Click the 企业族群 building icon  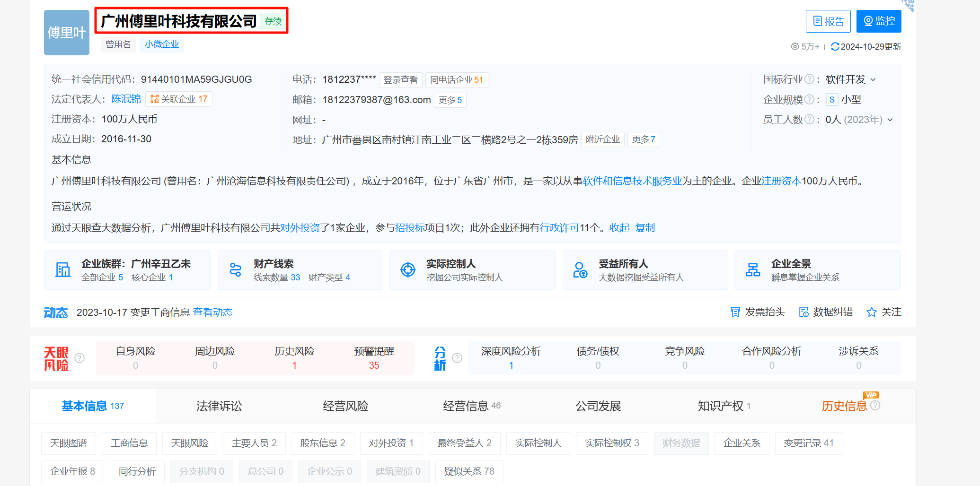(x=63, y=270)
